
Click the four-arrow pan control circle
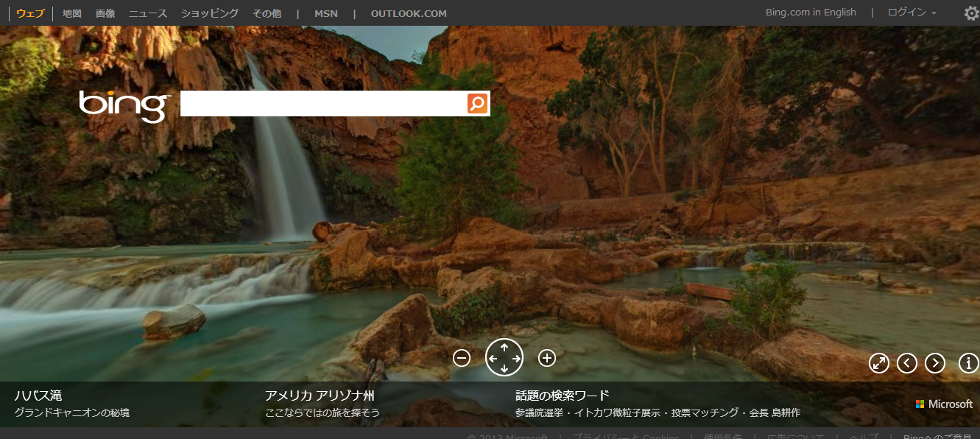tap(504, 358)
